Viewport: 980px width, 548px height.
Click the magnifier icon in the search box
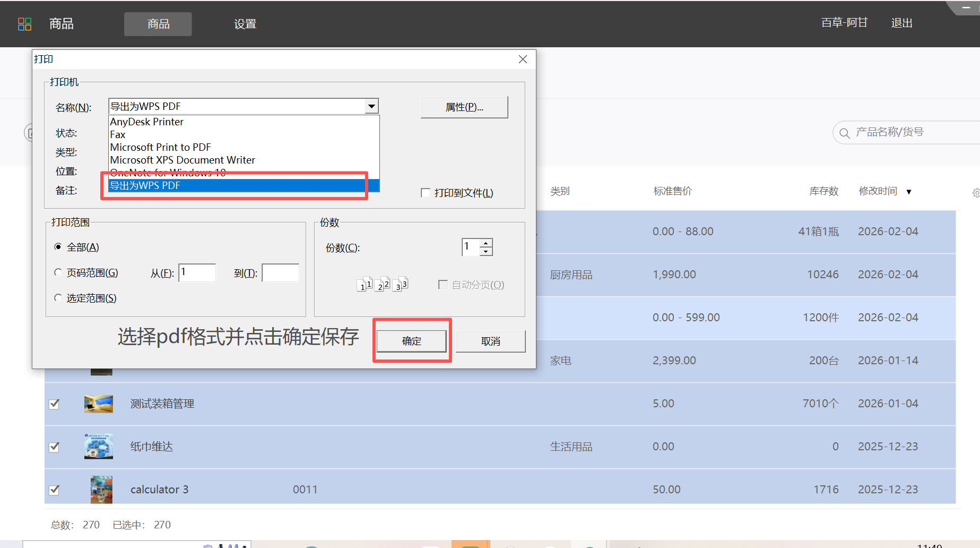pos(844,133)
